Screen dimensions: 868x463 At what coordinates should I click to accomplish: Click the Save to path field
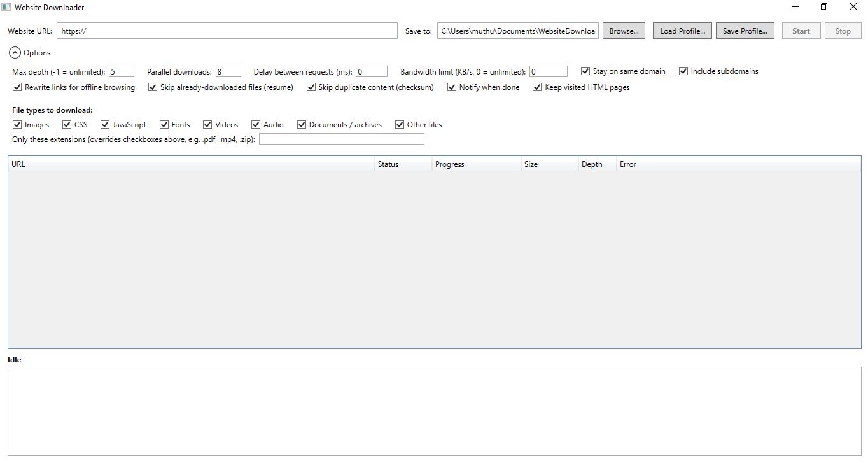tap(518, 31)
